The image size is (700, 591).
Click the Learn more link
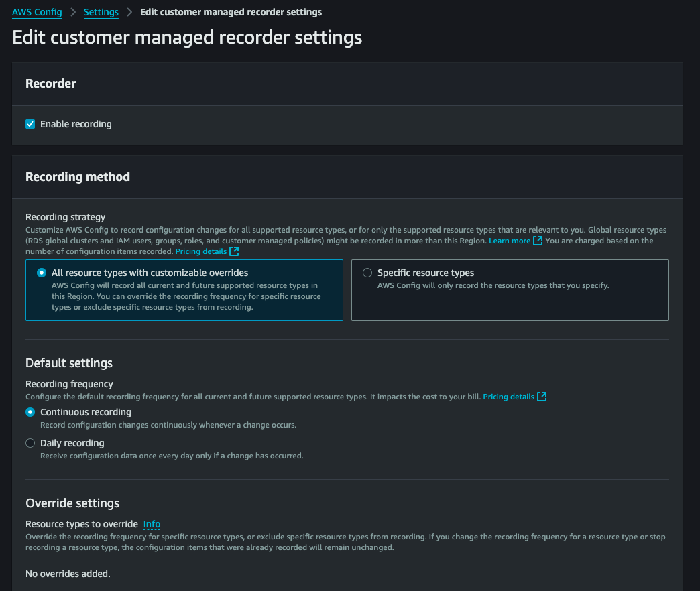[510, 241]
